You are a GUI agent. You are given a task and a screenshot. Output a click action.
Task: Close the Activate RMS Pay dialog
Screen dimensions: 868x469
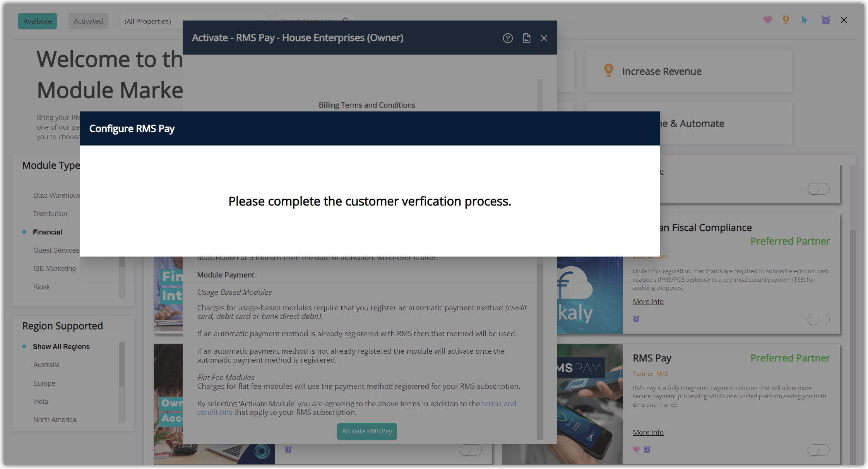coord(544,38)
